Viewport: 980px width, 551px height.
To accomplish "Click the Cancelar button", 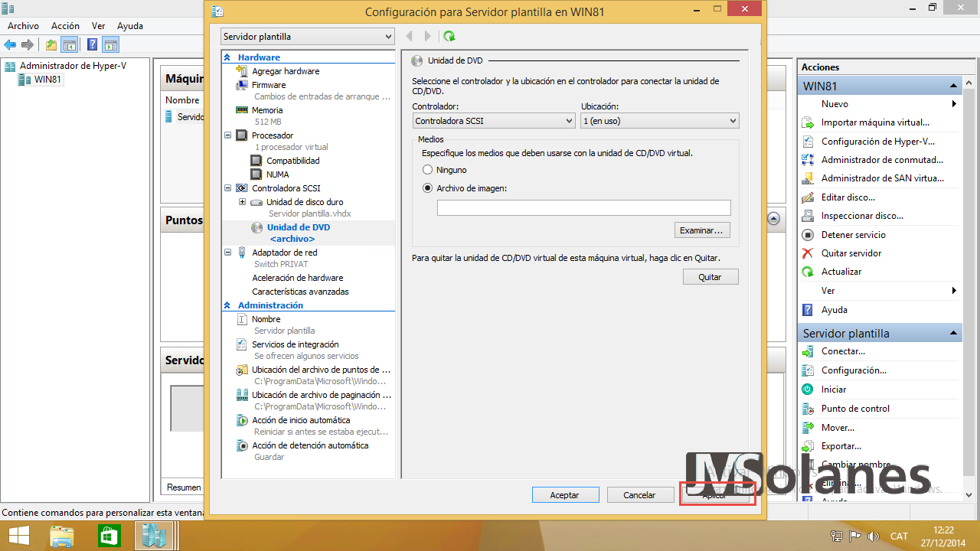I will click(x=639, y=495).
